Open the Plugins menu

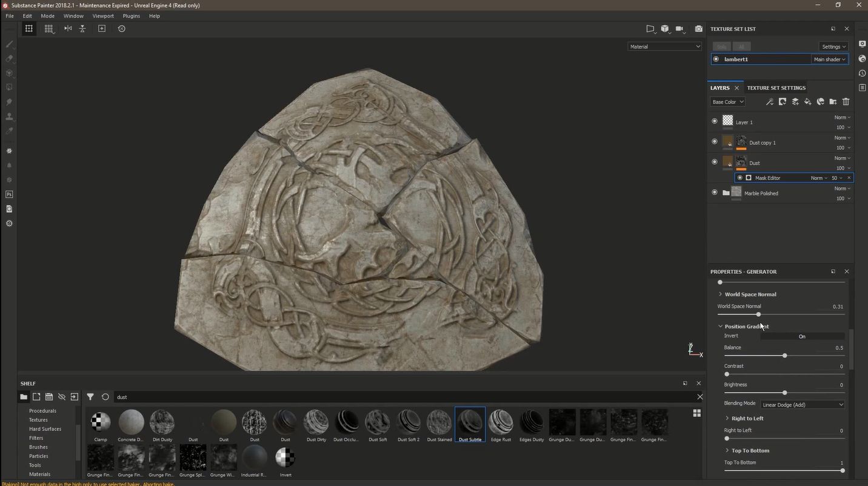pos(132,16)
